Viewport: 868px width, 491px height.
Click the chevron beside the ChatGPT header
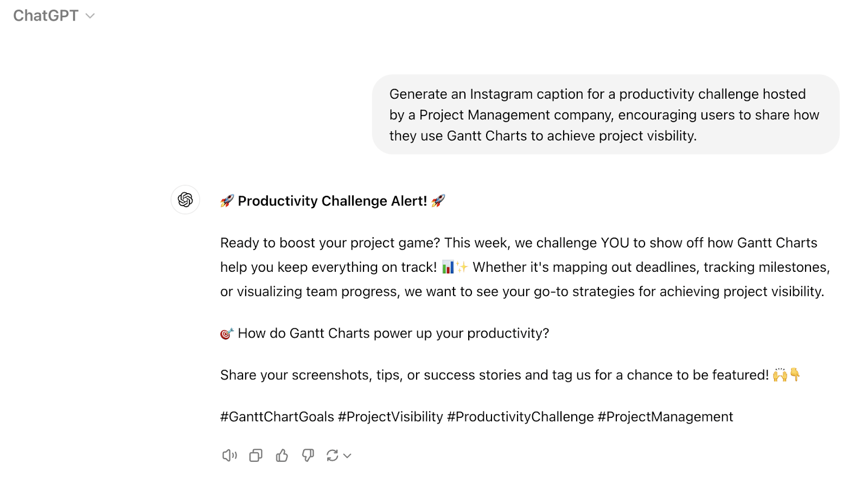[x=90, y=16]
